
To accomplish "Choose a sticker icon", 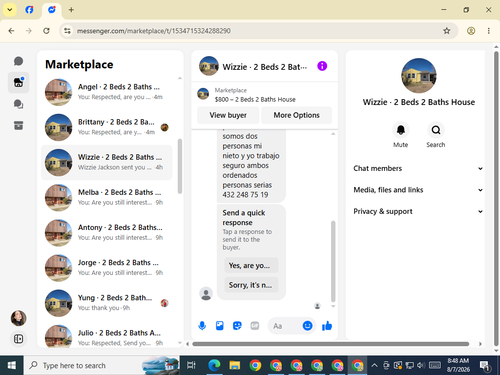I will [237, 326].
